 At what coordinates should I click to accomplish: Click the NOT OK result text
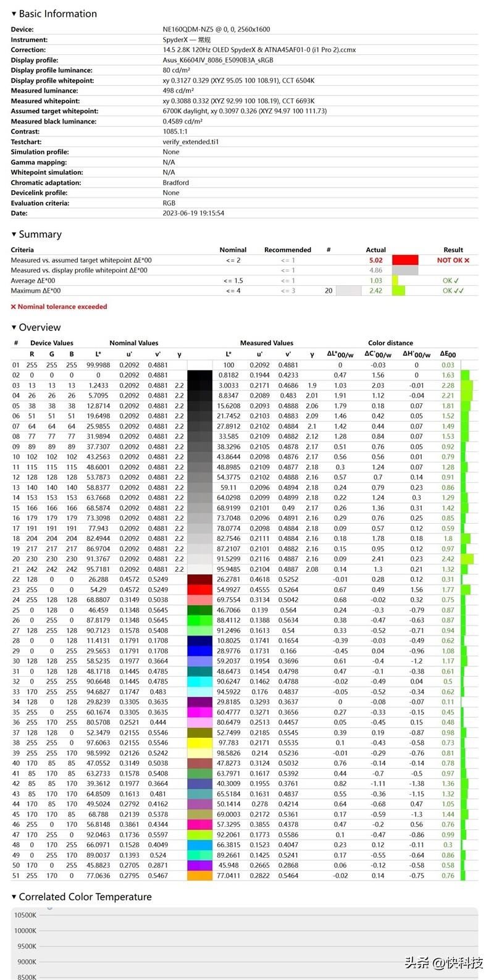click(453, 261)
